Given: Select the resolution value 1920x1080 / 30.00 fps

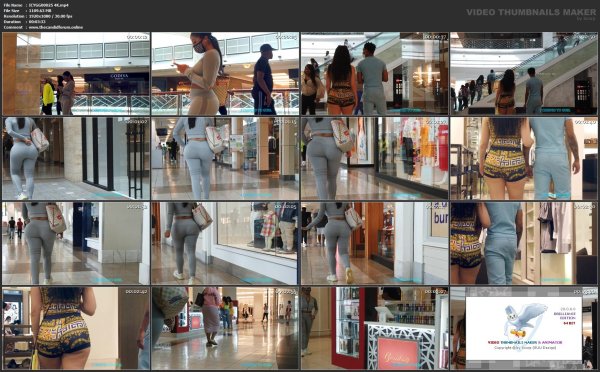Looking at the screenshot, I should [x=51, y=16].
